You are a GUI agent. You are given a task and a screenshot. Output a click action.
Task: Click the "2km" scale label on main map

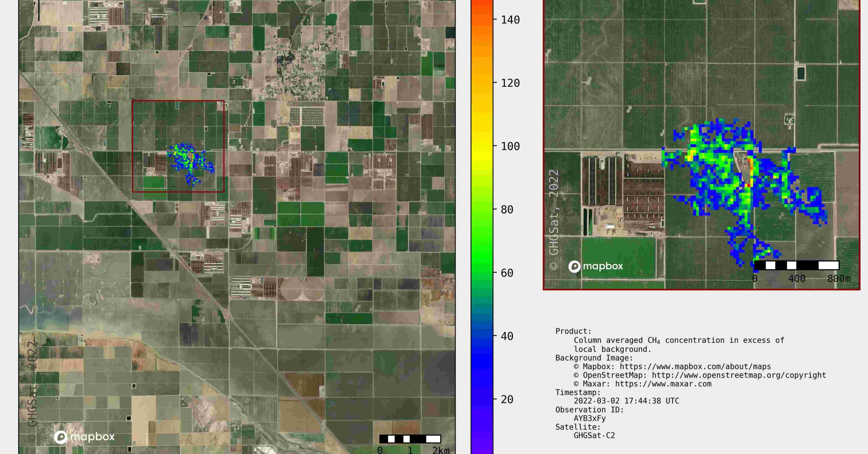[x=441, y=450]
